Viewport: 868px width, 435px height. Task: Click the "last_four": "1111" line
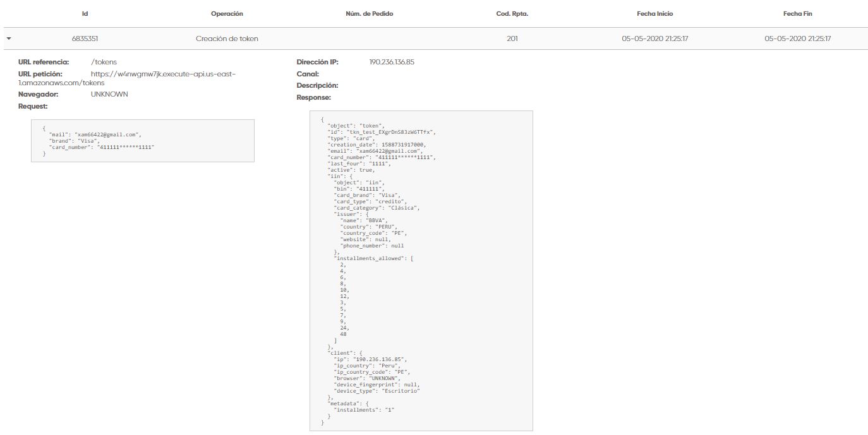(359, 164)
